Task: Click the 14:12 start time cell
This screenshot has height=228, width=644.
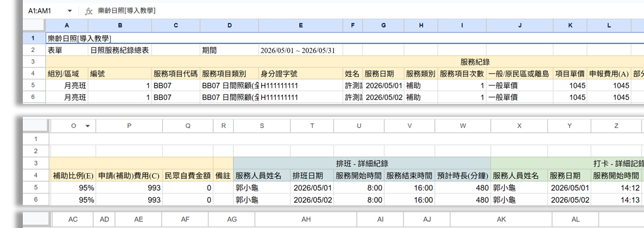Action: [616, 188]
